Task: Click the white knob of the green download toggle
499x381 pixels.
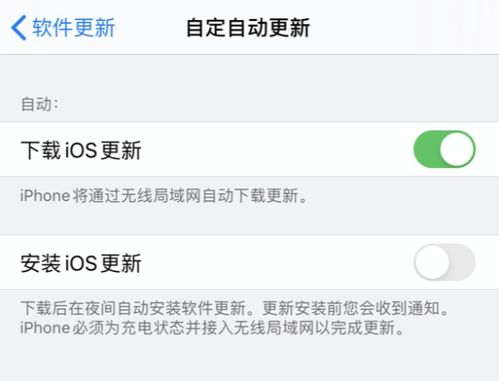Action: (457, 149)
